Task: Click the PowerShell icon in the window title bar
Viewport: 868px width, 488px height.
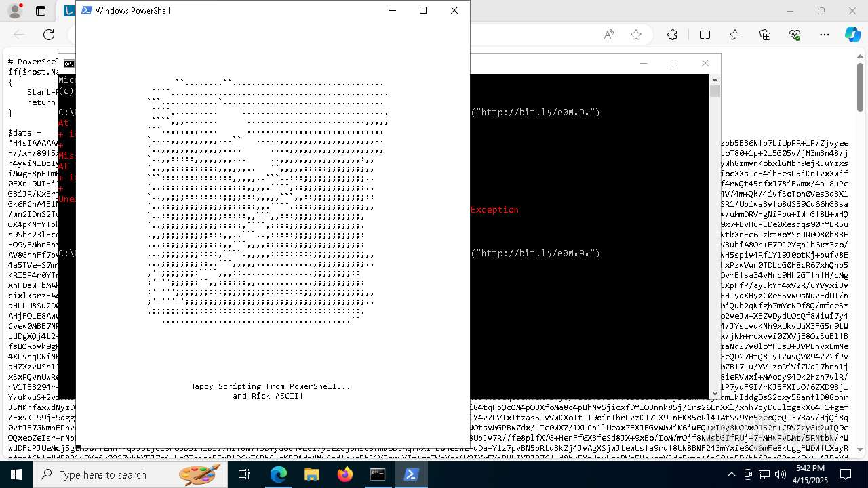Action: tap(86, 10)
